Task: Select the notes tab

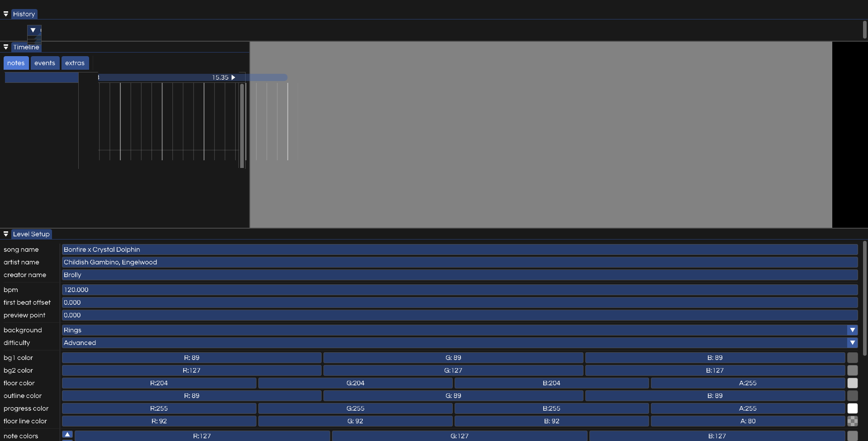Action: click(x=16, y=63)
